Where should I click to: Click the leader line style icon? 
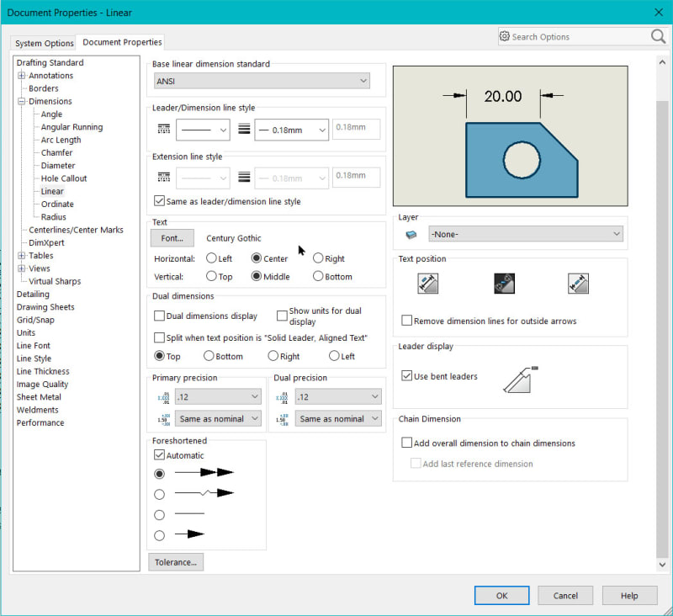coord(164,129)
